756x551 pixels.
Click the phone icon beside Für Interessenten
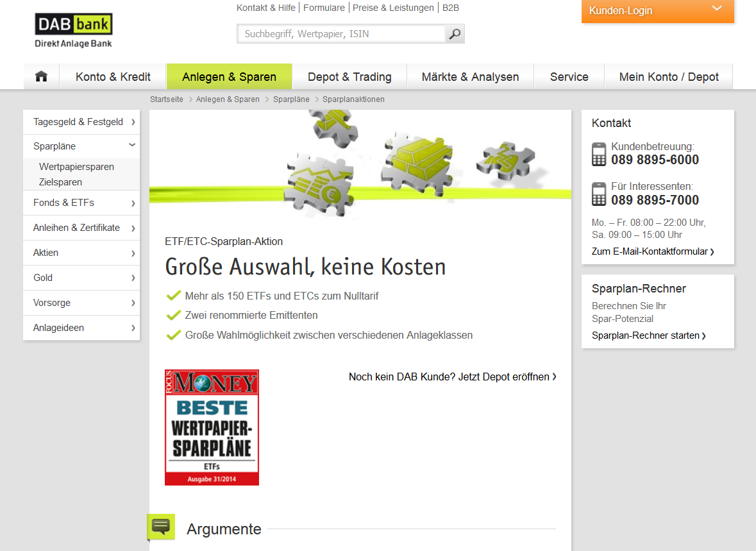599,194
